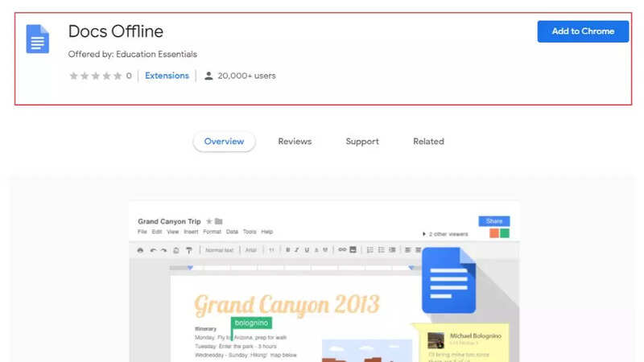Open the File menu in preview
Viewport: 644px width, 362px height.
click(142, 232)
